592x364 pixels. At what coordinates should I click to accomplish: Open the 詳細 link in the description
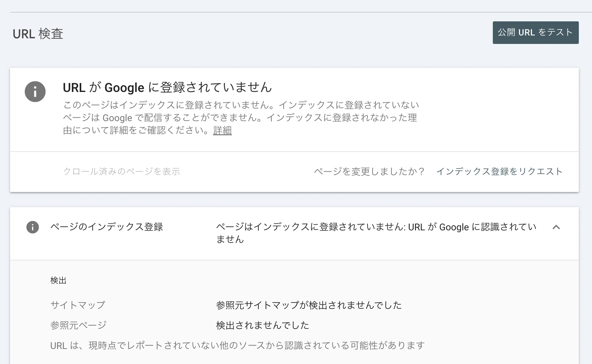click(x=222, y=130)
